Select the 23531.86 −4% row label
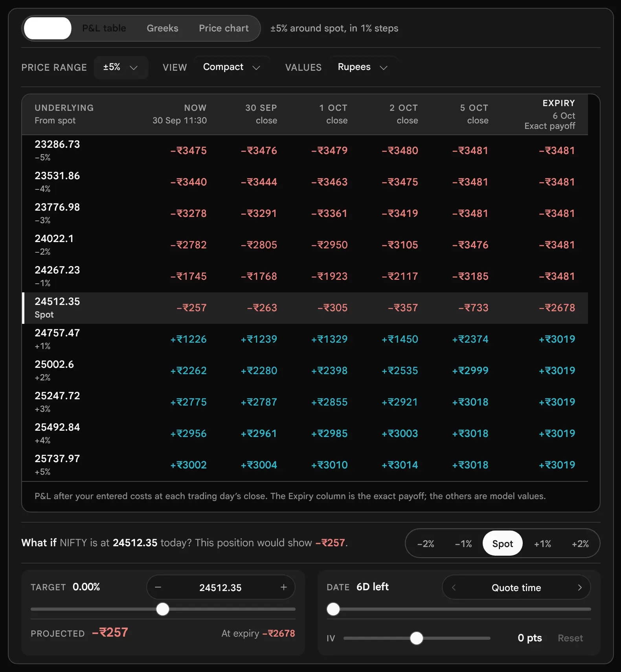Image resolution: width=621 pixels, height=672 pixels. [57, 182]
